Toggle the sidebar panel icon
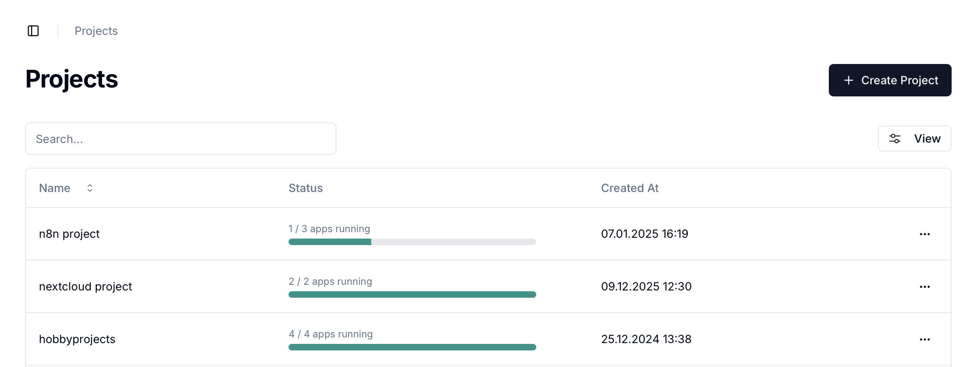Image resolution: width=980 pixels, height=367 pixels. click(33, 30)
